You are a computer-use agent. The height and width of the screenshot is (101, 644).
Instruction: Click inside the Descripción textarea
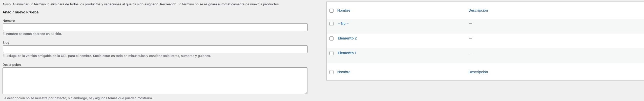155,81
